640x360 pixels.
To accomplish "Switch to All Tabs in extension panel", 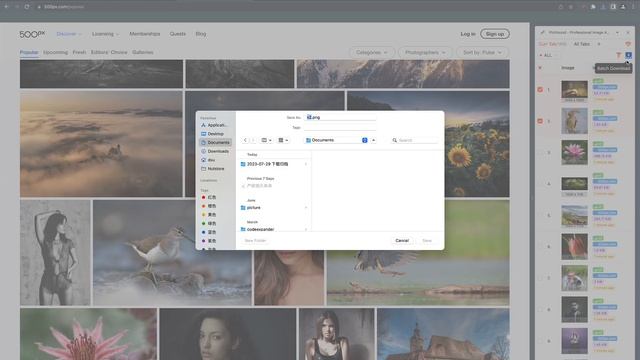I will 582,44.
